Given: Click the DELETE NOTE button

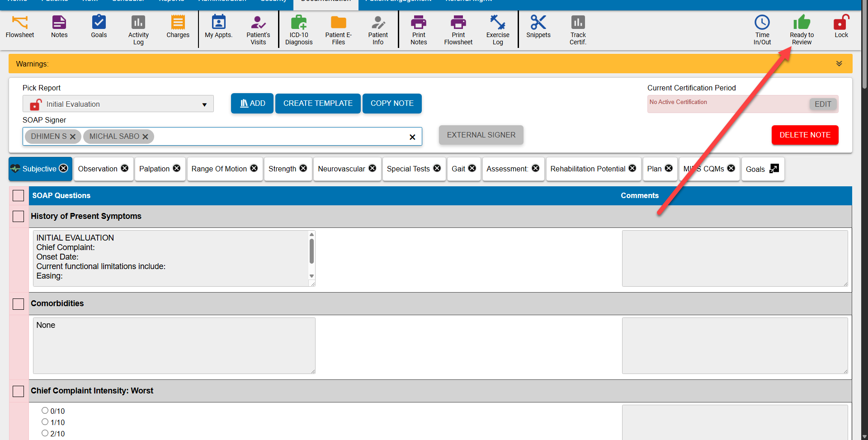Looking at the screenshot, I should click(x=805, y=135).
